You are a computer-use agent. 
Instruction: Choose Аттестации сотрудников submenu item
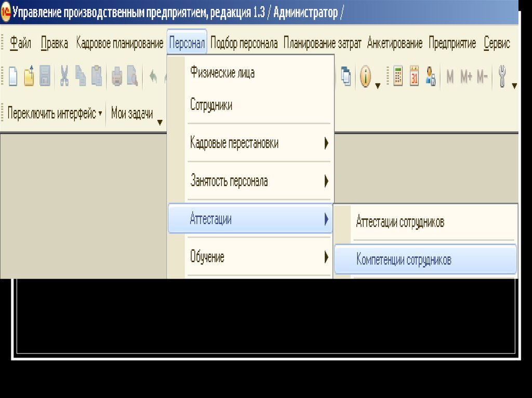coord(425,222)
